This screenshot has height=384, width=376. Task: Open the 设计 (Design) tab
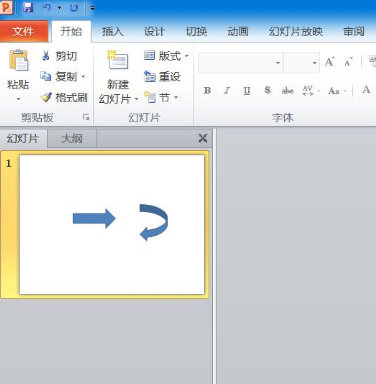(154, 32)
